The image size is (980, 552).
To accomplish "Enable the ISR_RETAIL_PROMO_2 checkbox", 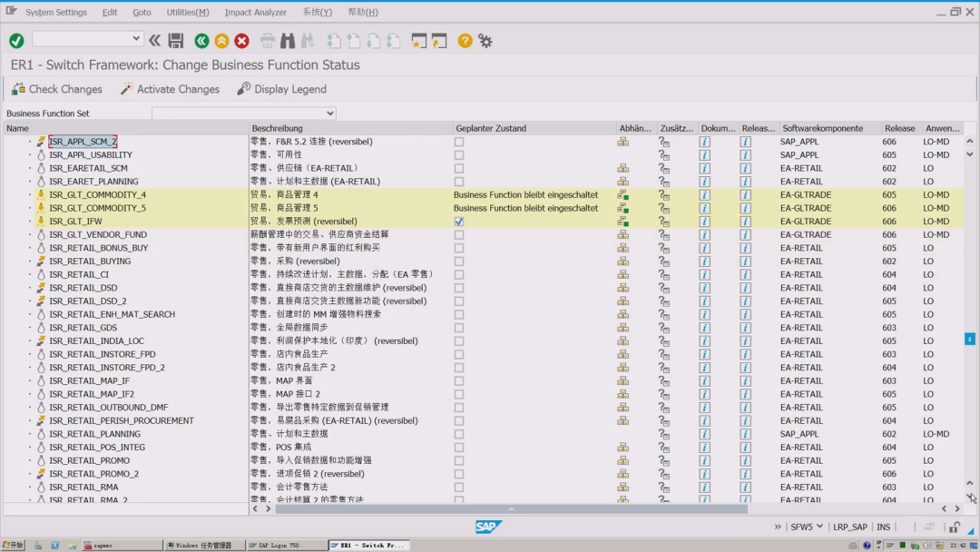I will pos(459,474).
